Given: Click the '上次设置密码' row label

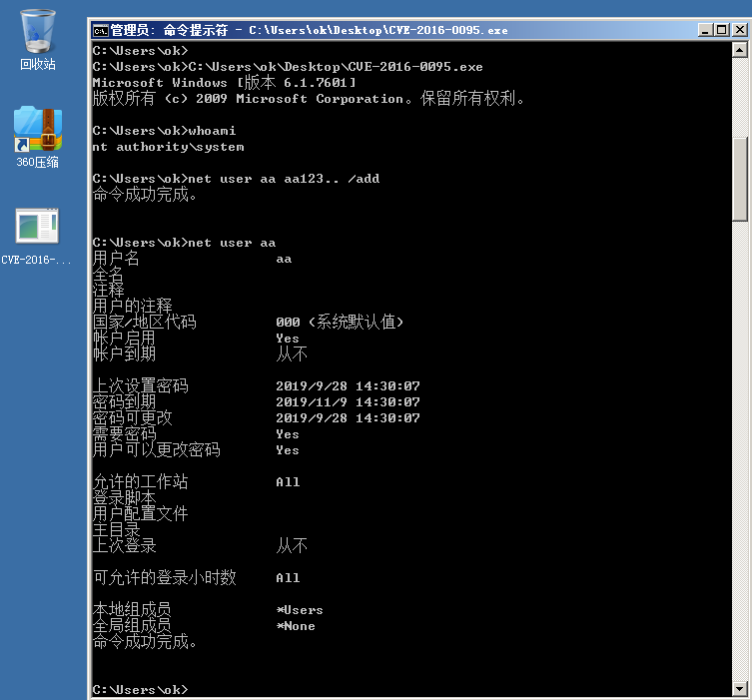Looking at the screenshot, I should [140, 385].
